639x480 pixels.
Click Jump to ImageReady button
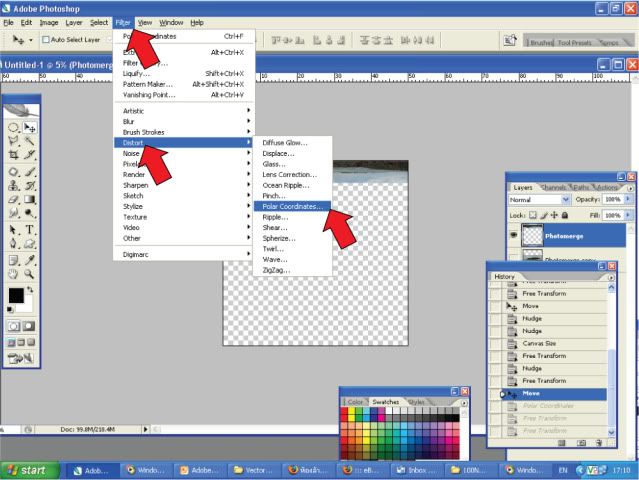pos(20,359)
